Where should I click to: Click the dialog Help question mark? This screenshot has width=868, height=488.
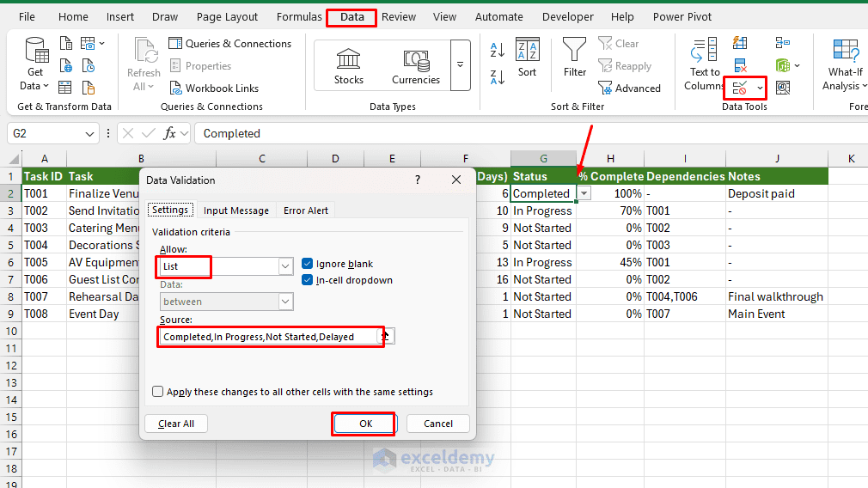click(418, 180)
